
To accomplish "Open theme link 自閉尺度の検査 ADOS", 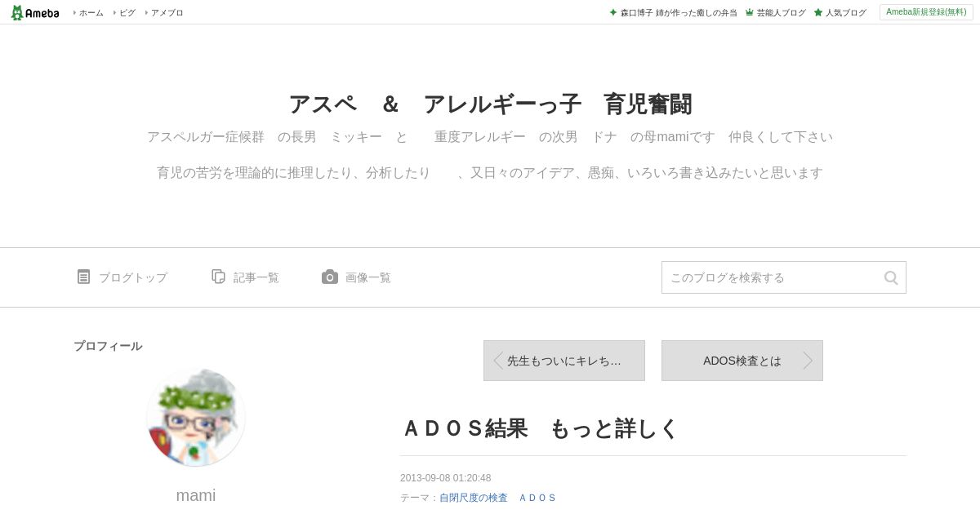I will coord(498,498).
